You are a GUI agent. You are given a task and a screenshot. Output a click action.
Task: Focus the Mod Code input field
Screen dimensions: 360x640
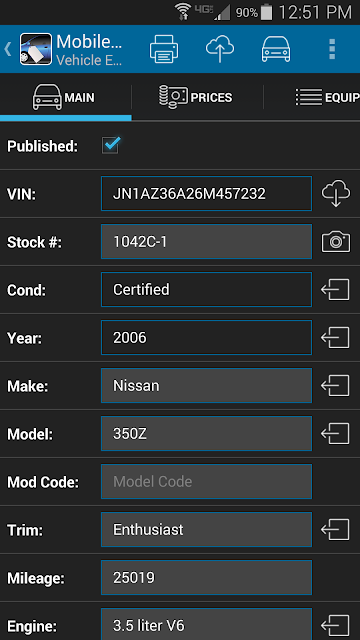click(x=207, y=482)
